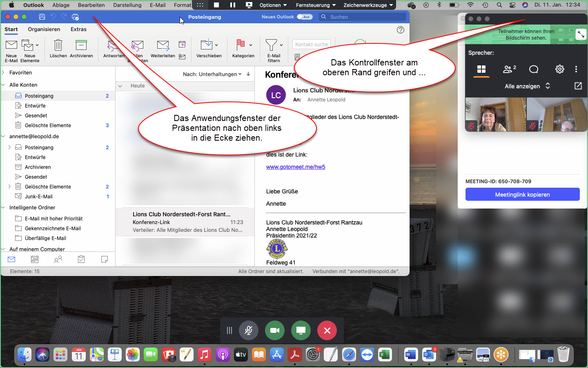Switch to Calendar view at sidebar bottom
The image size is (588, 368).
click(x=35, y=259)
